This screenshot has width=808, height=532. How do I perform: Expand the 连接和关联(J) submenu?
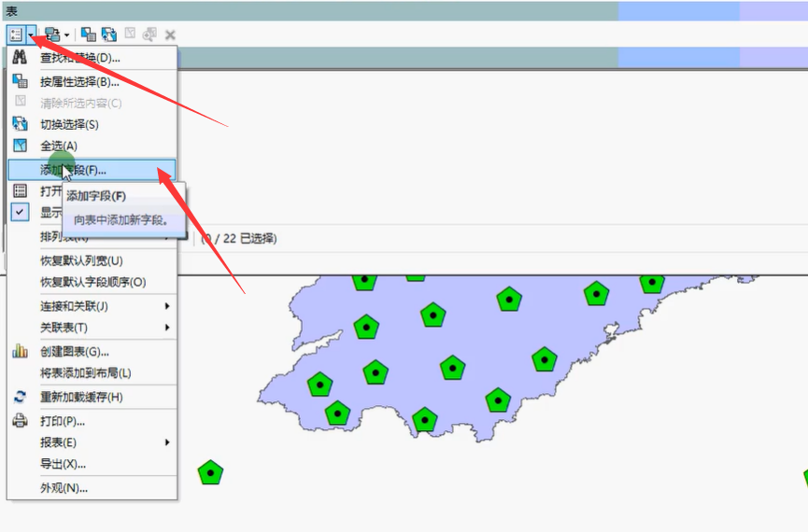pyautogui.click(x=92, y=306)
